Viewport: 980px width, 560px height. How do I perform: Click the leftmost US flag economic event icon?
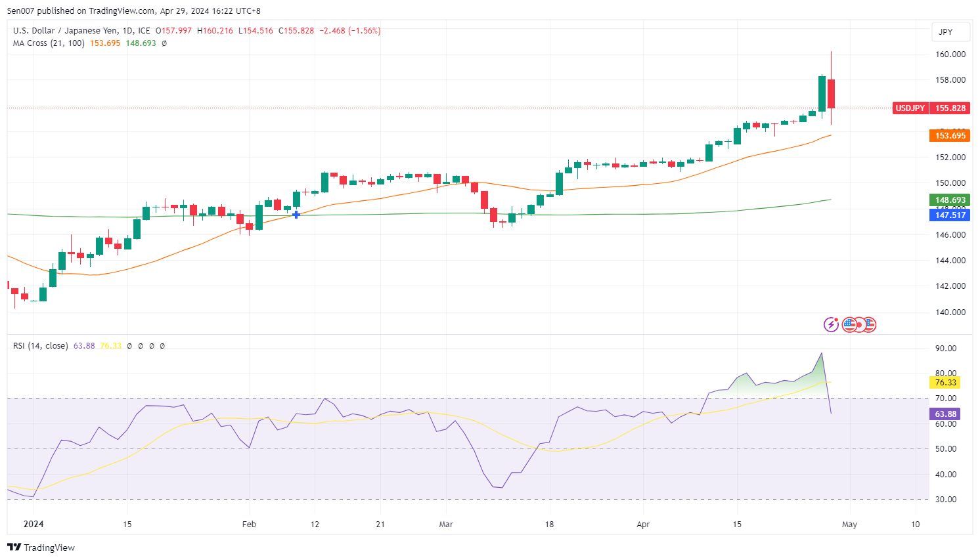pyautogui.click(x=849, y=324)
